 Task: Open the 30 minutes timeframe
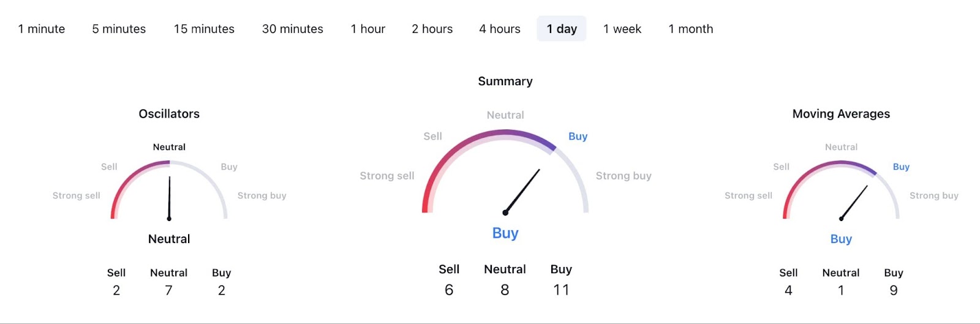[292, 29]
